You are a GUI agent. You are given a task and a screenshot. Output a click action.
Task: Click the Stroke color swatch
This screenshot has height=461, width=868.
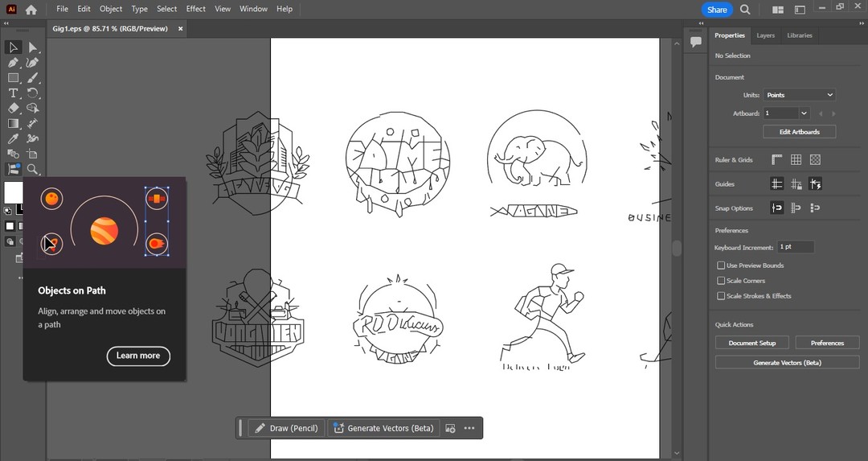[20, 209]
